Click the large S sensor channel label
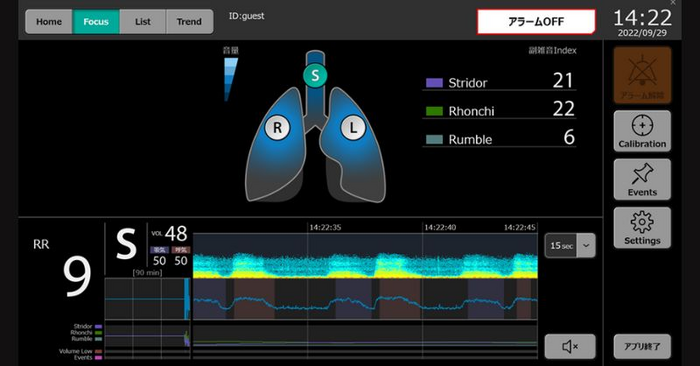 tap(126, 244)
